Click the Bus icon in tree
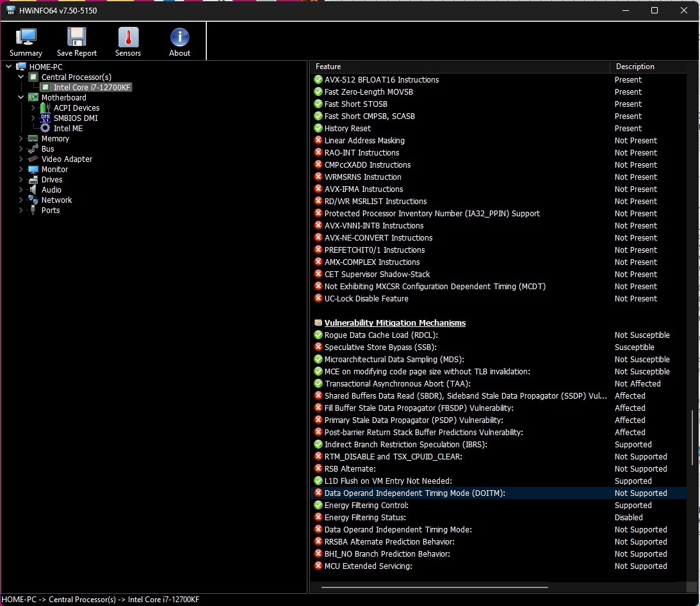The image size is (700, 606). point(33,149)
